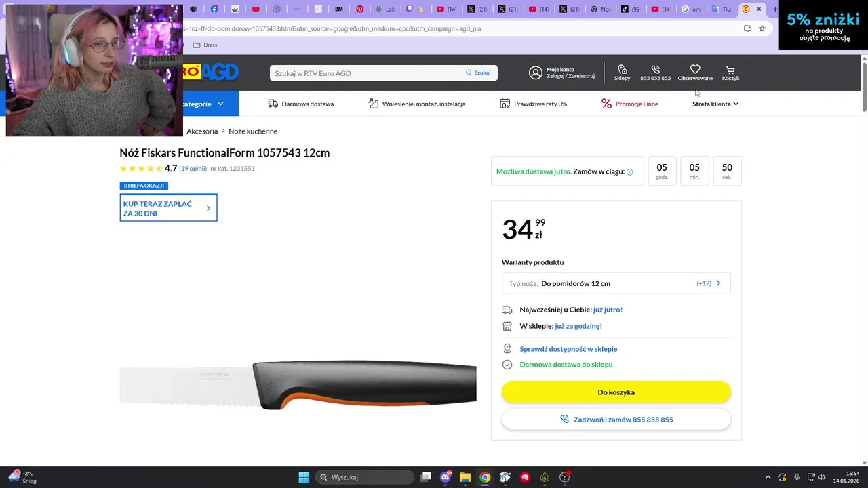Click the Wniesienie, montaż, instalacja icon

[374, 104]
